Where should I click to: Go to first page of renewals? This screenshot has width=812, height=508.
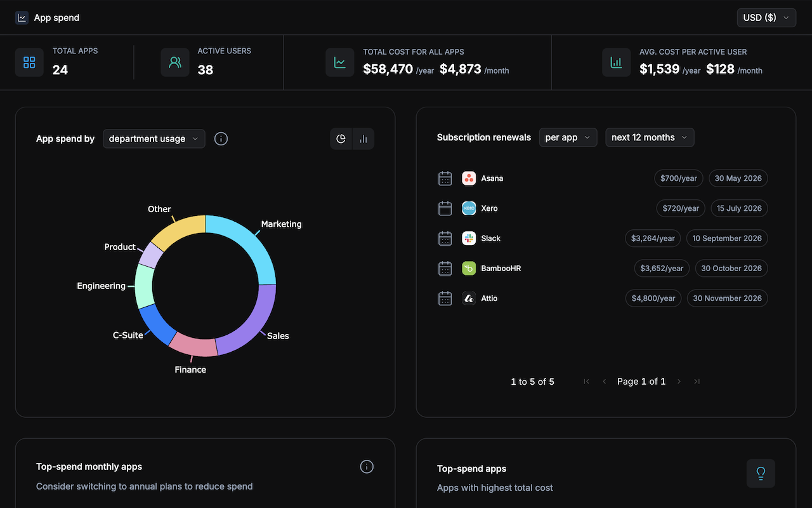coord(586,382)
